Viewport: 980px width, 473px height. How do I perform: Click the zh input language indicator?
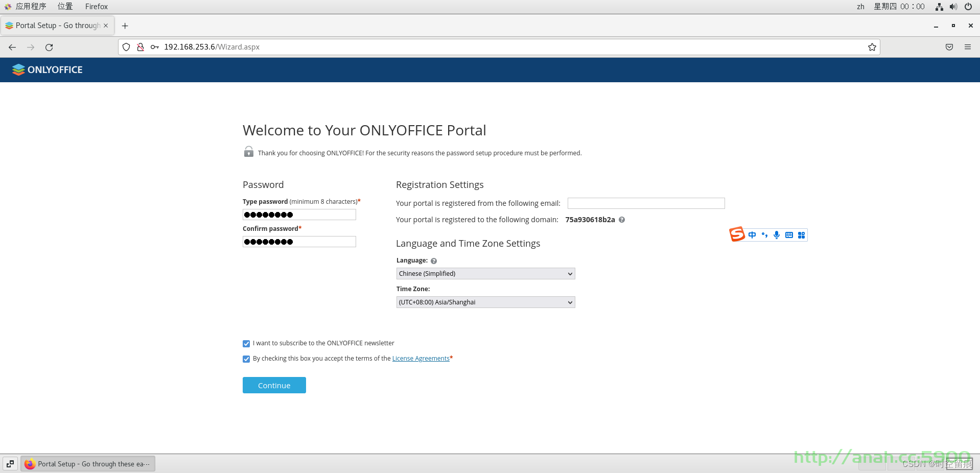860,7
